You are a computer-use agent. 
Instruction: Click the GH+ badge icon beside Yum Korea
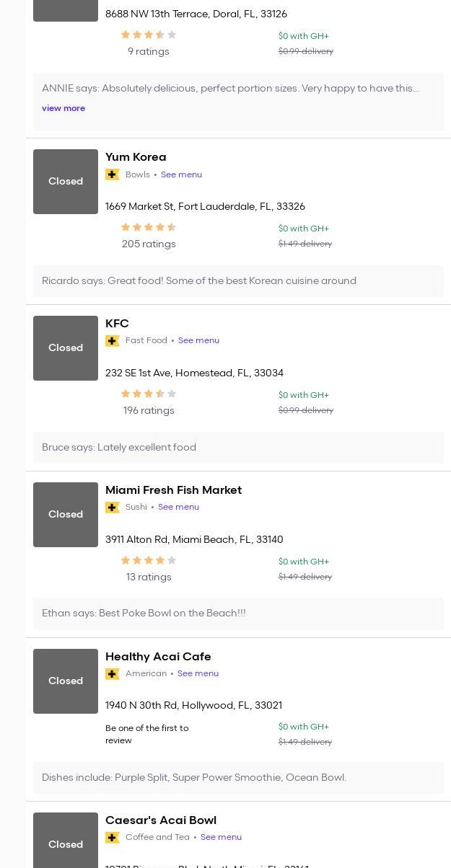pyautogui.click(x=112, y=174)
